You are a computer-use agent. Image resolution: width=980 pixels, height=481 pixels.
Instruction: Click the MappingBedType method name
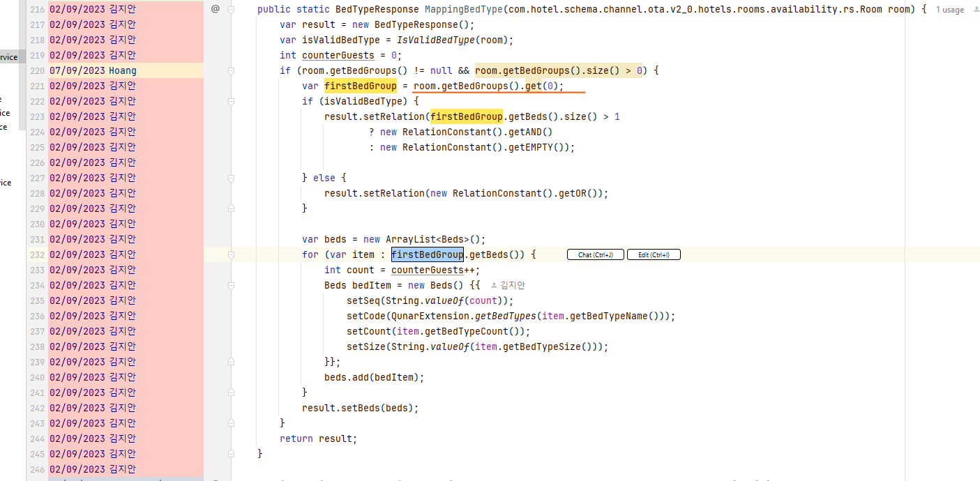click(463, 9)
